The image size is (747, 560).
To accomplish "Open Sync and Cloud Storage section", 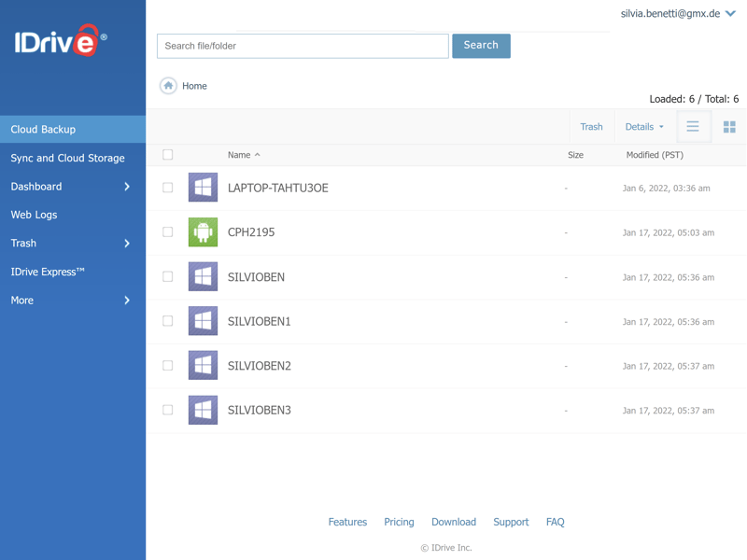I will (x=67, y=158).
